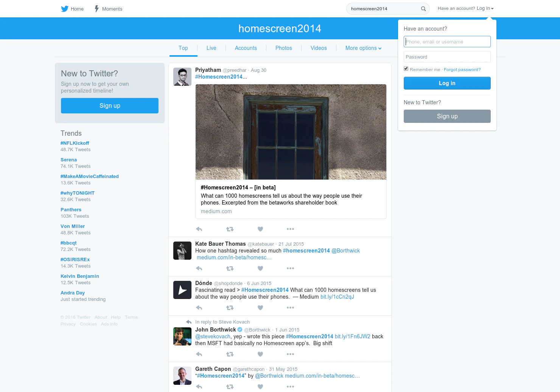Switch to the Top tab
Viewport: 560px width, 392px height.
tap(183, 48)
